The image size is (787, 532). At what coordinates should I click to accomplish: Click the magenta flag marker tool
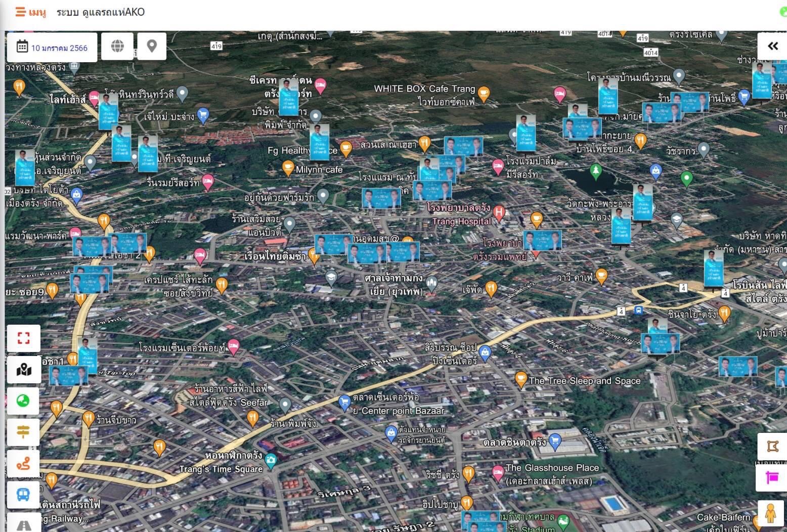[772, 477]
